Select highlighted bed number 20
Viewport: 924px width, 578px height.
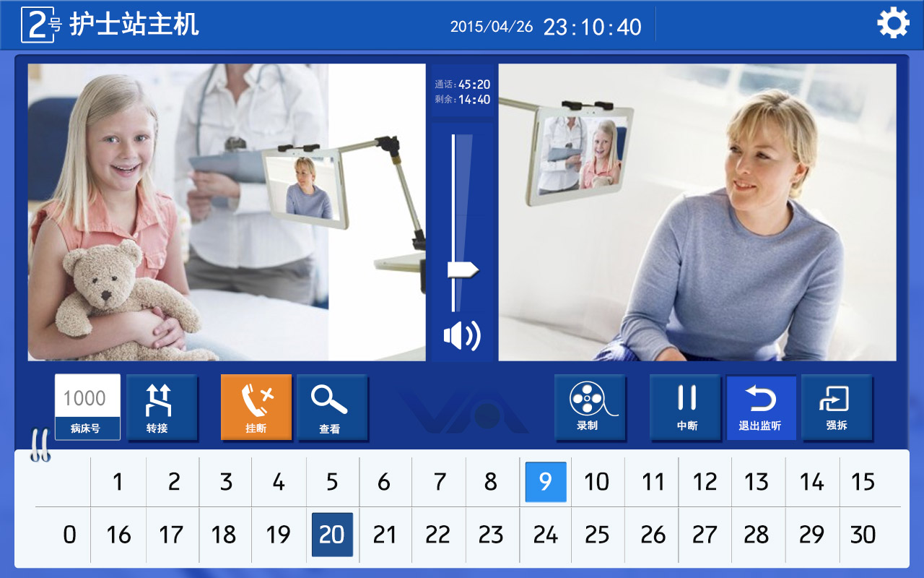[332, 535]
